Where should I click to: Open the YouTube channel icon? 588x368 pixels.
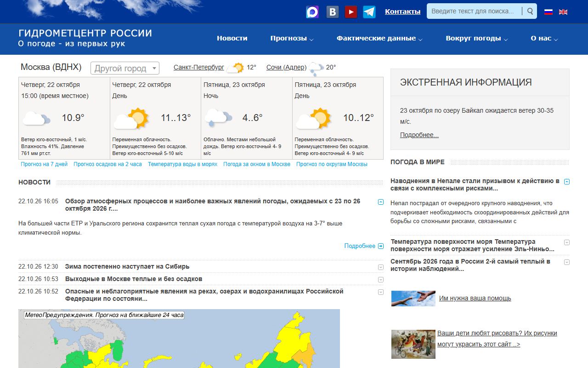click(x=351, y=11)
